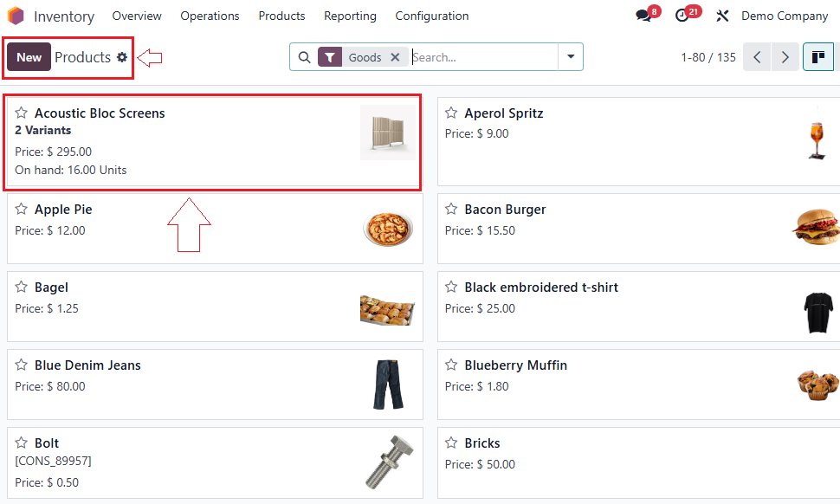This screenshot has height=504, width=840.
Task: Click the search magnifier icon
Action: pos(304,57)
